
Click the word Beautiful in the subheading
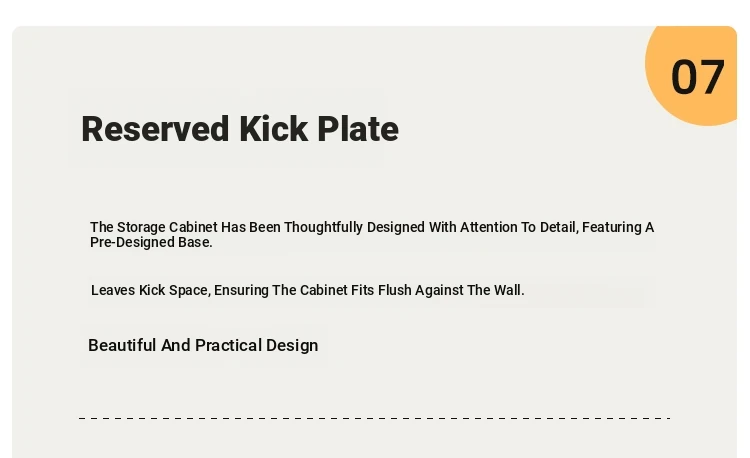(122, 345)
